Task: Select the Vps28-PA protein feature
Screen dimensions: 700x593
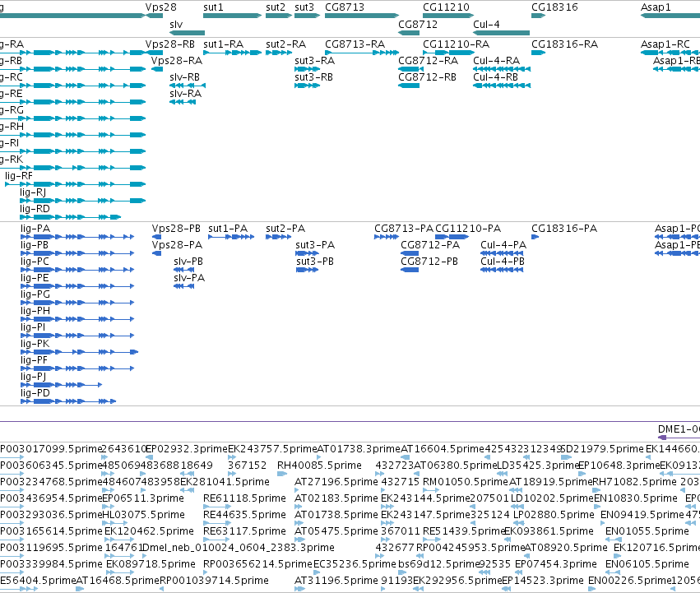Action: [x=156, y=253]
